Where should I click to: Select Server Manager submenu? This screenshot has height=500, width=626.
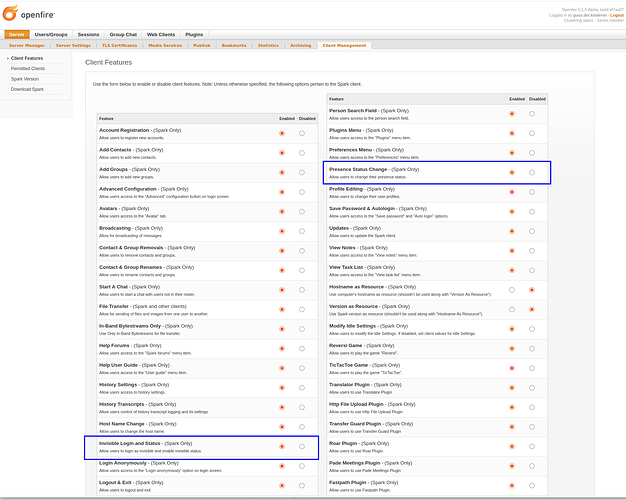click(x=27, y=46)
